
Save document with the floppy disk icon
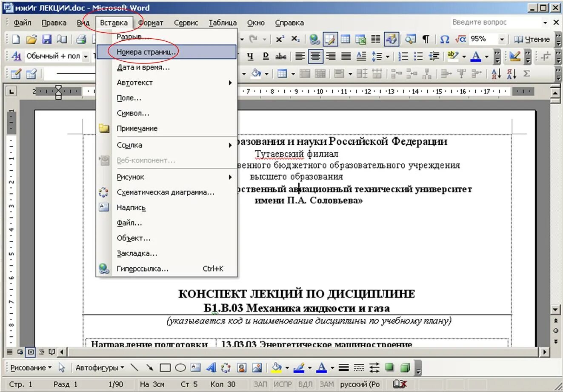coord(46,39)
